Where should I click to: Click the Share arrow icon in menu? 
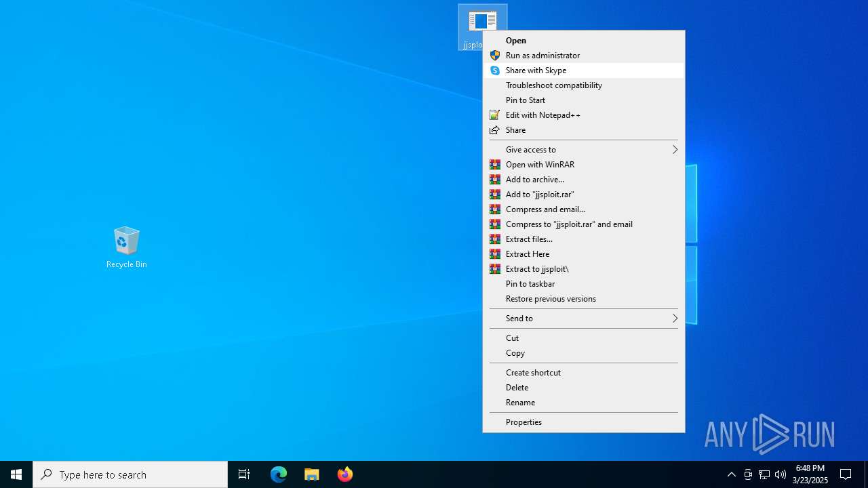[495, 130]
